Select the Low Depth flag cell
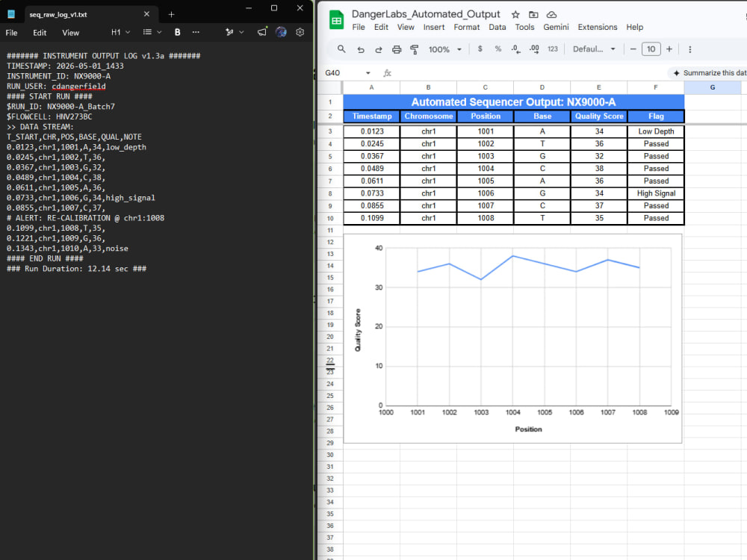Screen dimensions: 747x560 point(656,131)
